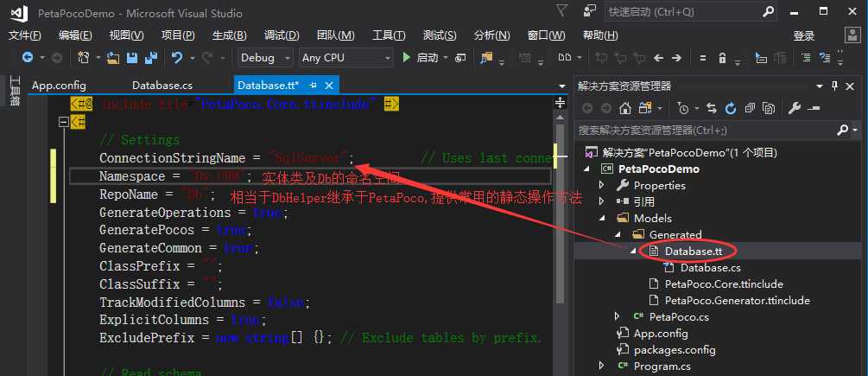Click the green Start debugging play icon

[407, 58]
